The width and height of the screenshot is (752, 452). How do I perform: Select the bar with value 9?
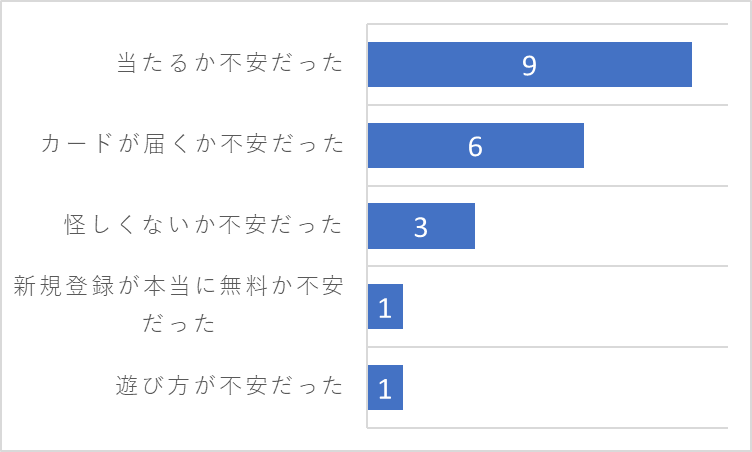coord(529,64)
